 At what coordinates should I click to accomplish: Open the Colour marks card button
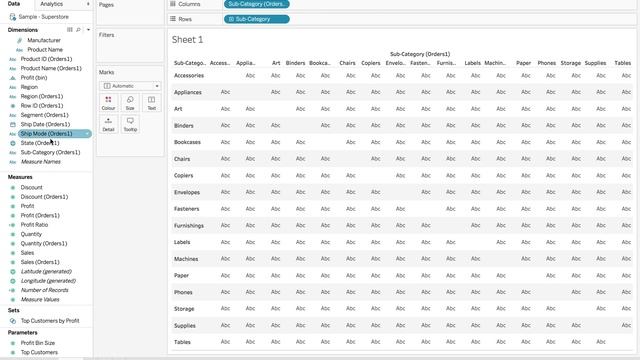tap(108, 103)
